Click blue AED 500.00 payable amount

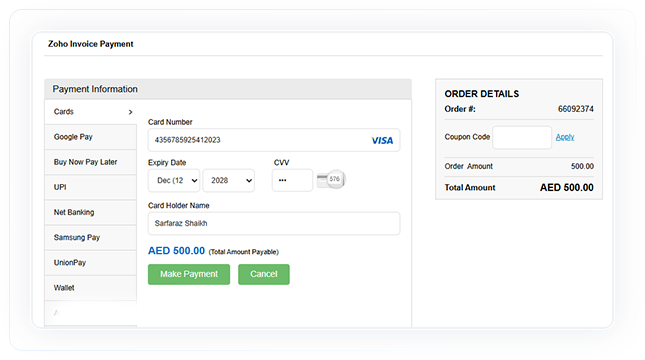tap(176, 251)
